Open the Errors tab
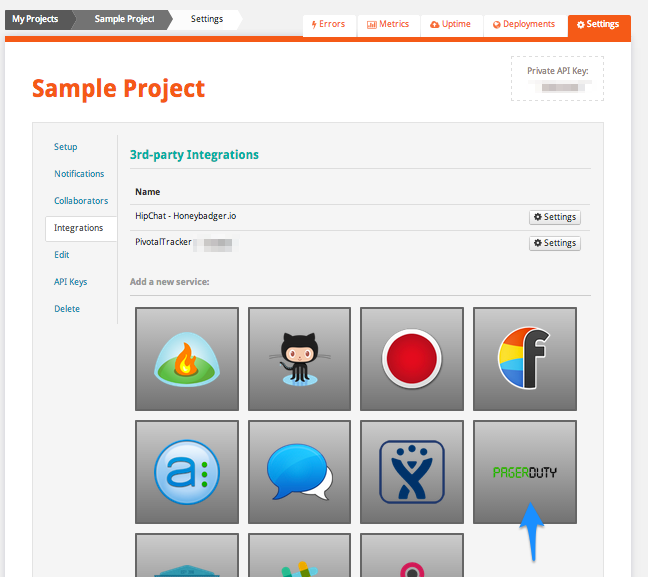 pos(329,24)
